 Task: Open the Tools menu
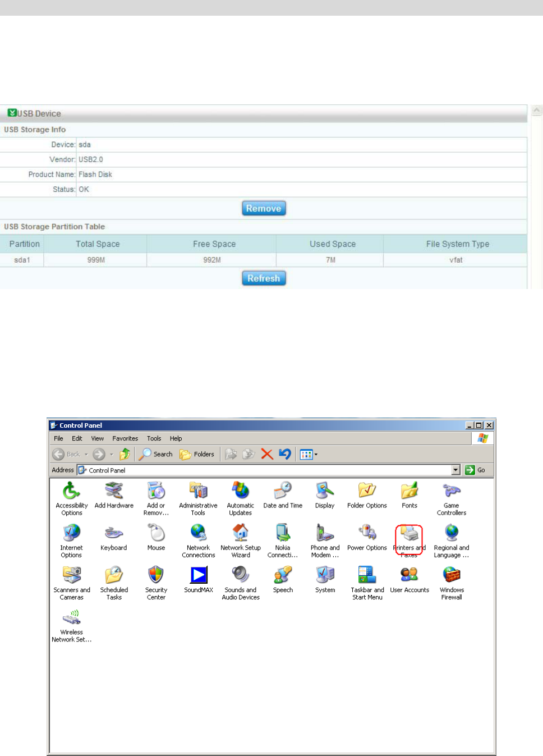click(x=154, y=438)
